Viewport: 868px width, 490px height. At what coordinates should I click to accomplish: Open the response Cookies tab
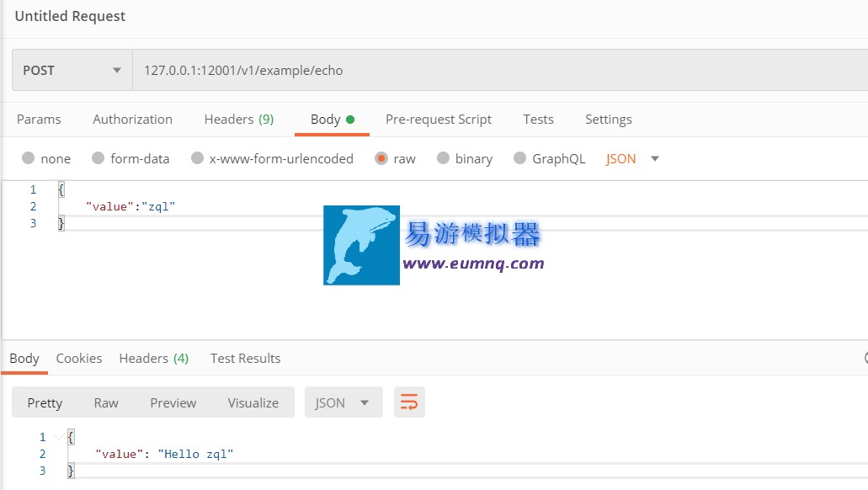[79, 359]
